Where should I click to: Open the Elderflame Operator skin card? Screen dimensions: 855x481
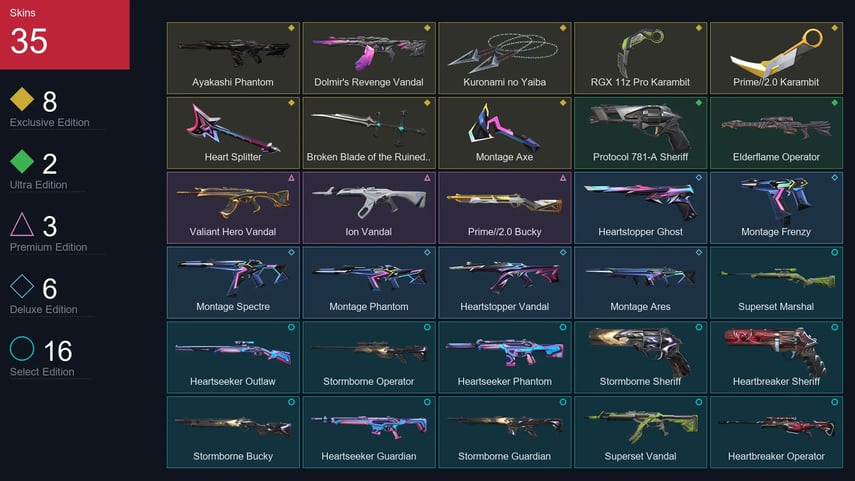776,133
